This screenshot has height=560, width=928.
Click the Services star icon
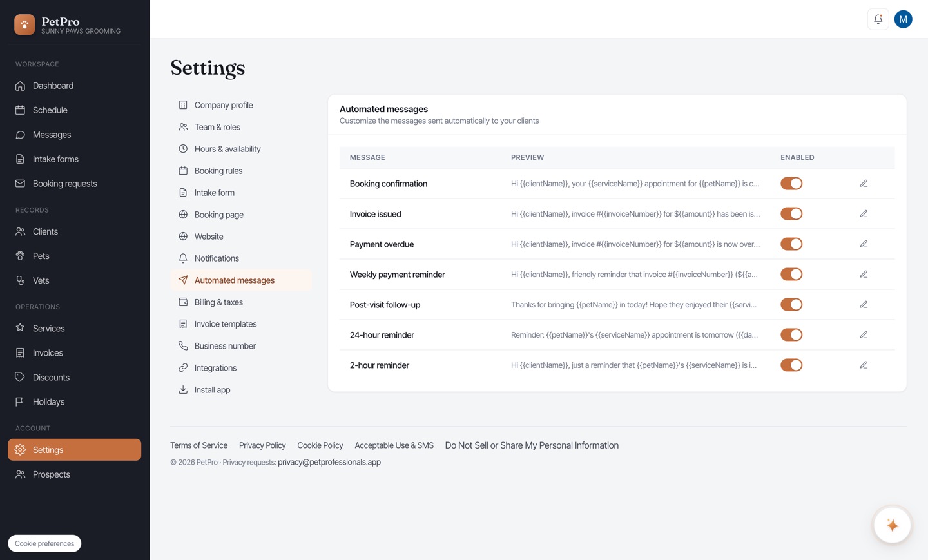point(21,328)
